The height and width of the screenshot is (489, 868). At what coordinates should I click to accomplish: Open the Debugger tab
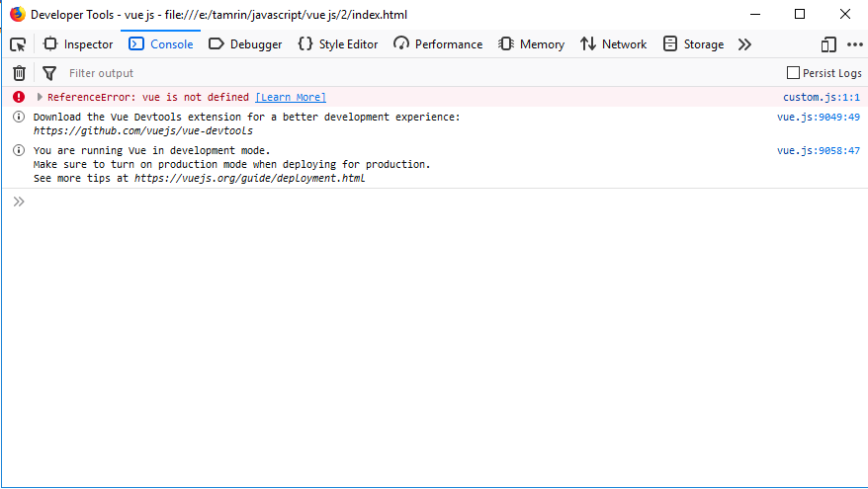click(245, 44)
